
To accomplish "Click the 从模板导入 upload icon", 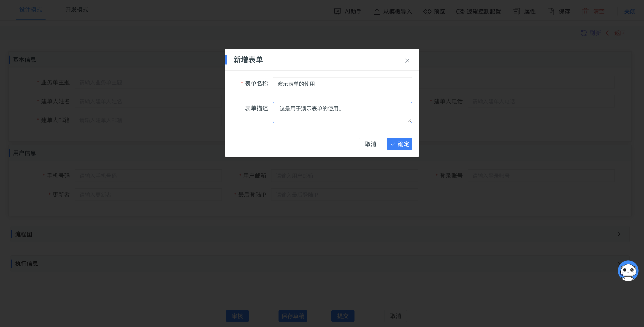I will (377, 11).
